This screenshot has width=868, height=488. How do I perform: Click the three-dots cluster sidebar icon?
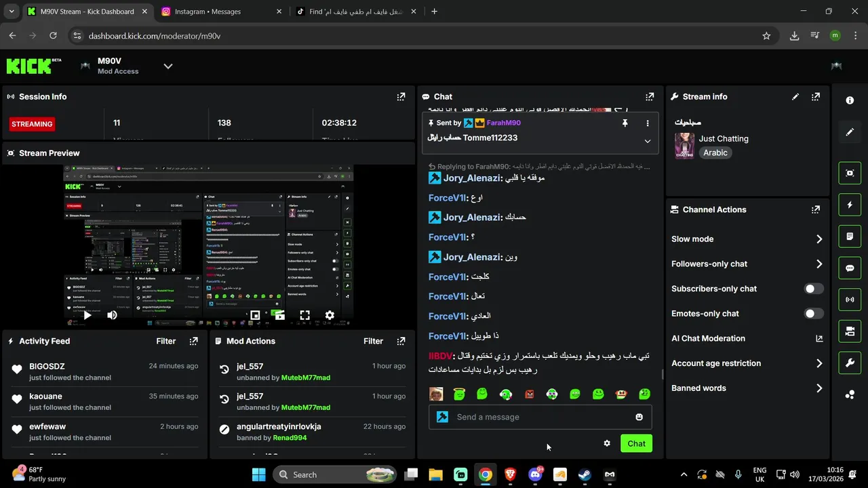click(x=850, y=394)
